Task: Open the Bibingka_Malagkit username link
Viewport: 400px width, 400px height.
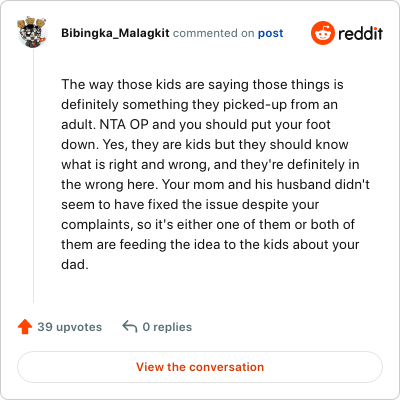Action: point(115,33)
